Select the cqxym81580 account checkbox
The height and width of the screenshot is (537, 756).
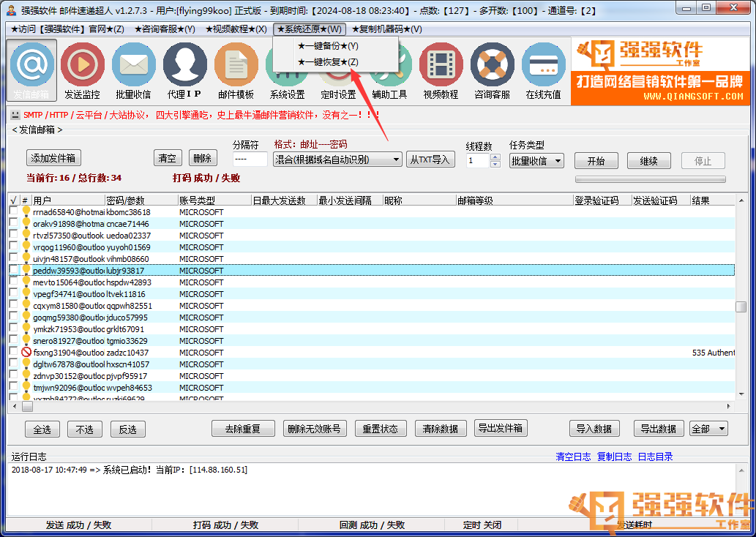click(13, 304)
